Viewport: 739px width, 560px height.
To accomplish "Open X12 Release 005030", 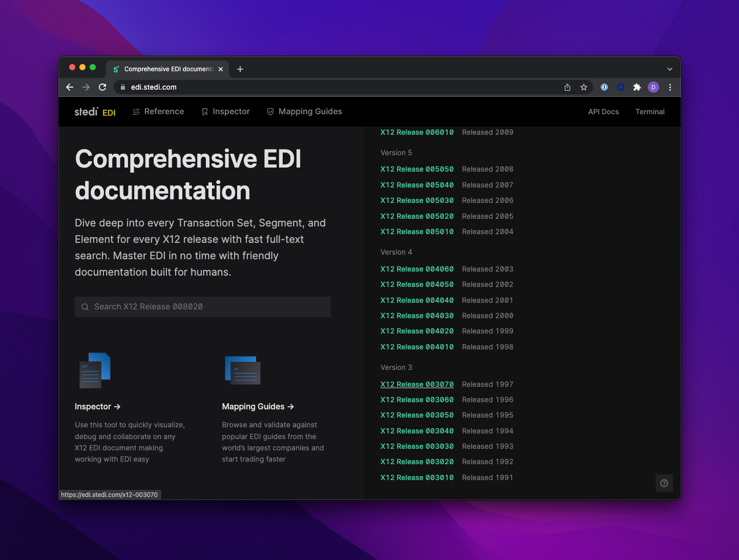I will point(417,200).
